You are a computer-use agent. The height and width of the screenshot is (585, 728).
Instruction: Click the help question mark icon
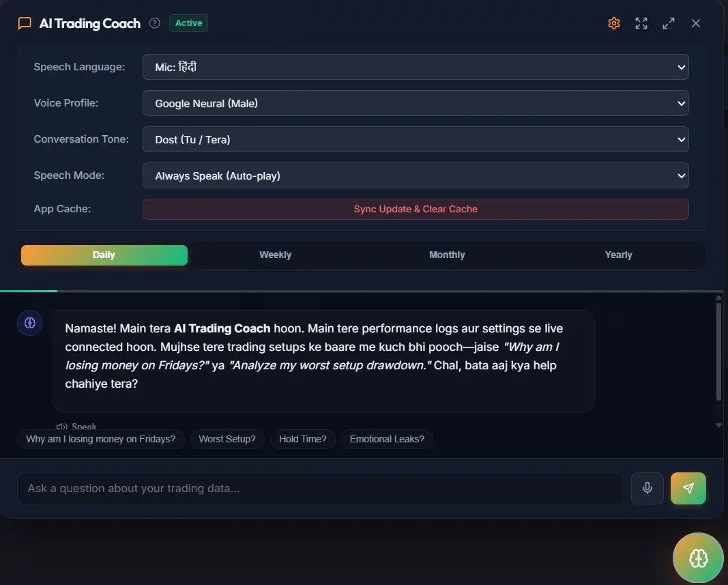click(x=155, y=23)
